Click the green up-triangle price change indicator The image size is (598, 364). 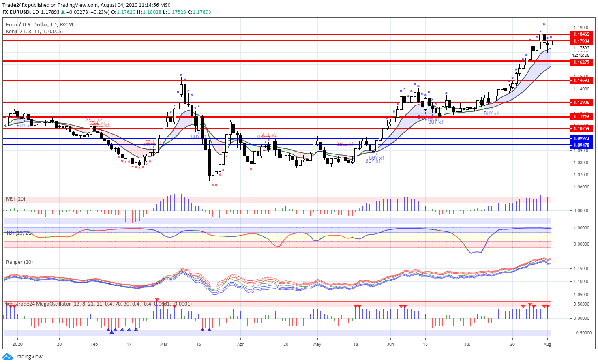click(x=63, y=12)
